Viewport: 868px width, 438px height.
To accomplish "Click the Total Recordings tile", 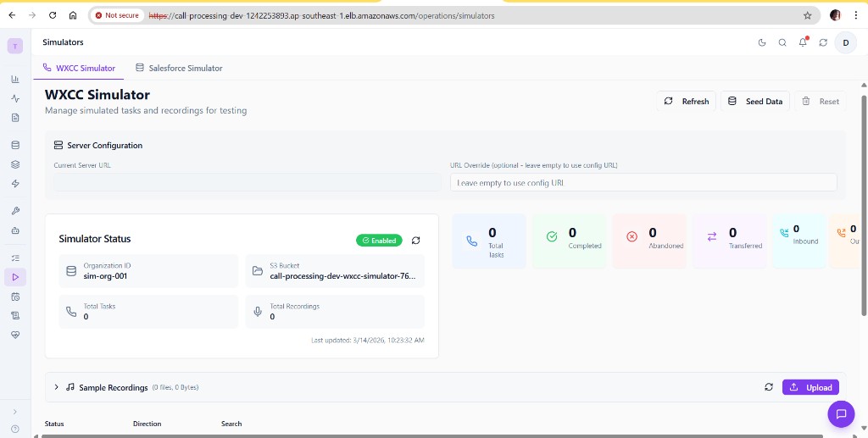I will 335,312.
